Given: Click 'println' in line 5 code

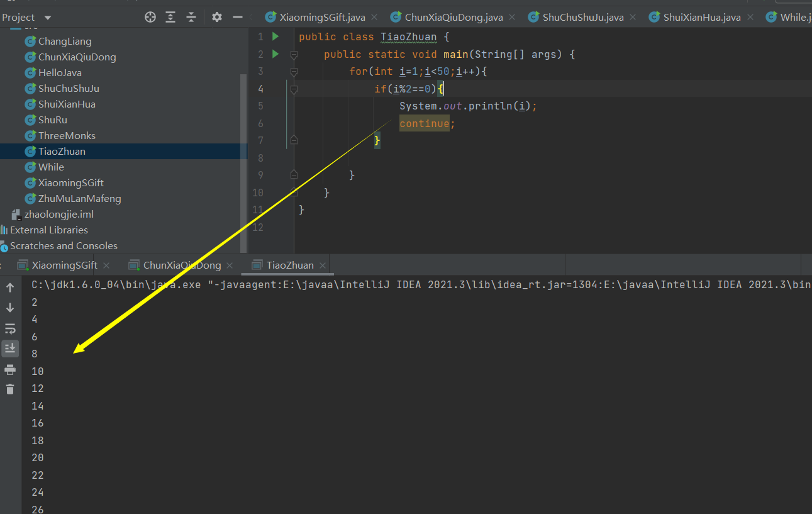Looking at the screenshot, I should [491, 106].
